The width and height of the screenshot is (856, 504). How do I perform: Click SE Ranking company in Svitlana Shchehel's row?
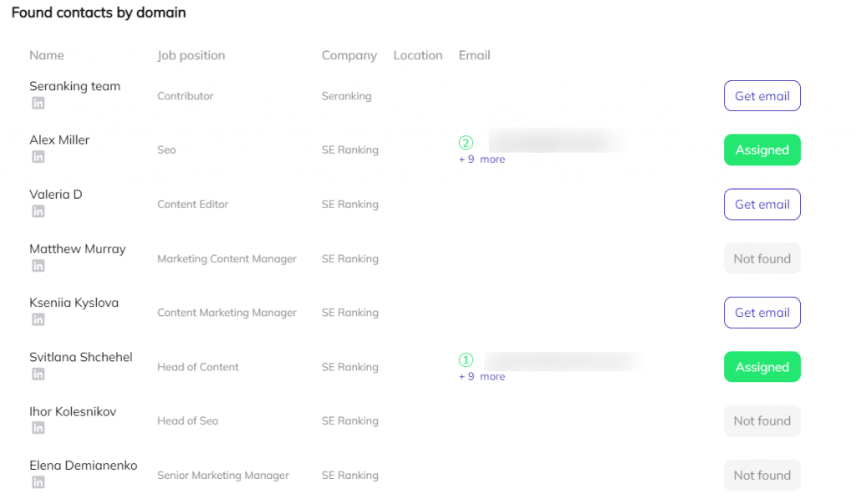point(350,367)
